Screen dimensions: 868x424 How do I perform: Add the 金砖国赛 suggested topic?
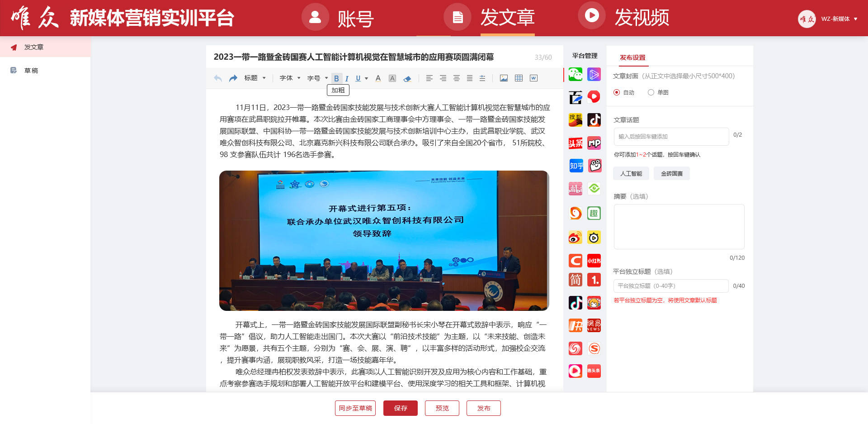672,173
